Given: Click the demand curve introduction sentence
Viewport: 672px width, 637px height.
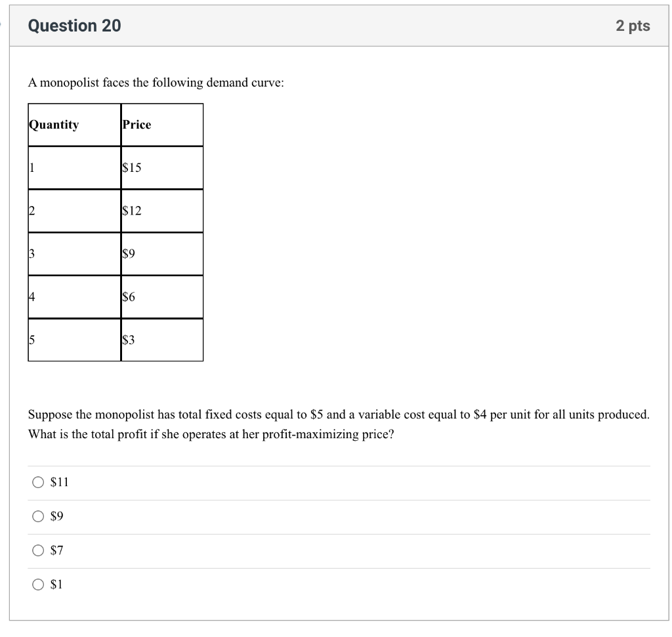Looking at the screenshot, I should point(155,83).
